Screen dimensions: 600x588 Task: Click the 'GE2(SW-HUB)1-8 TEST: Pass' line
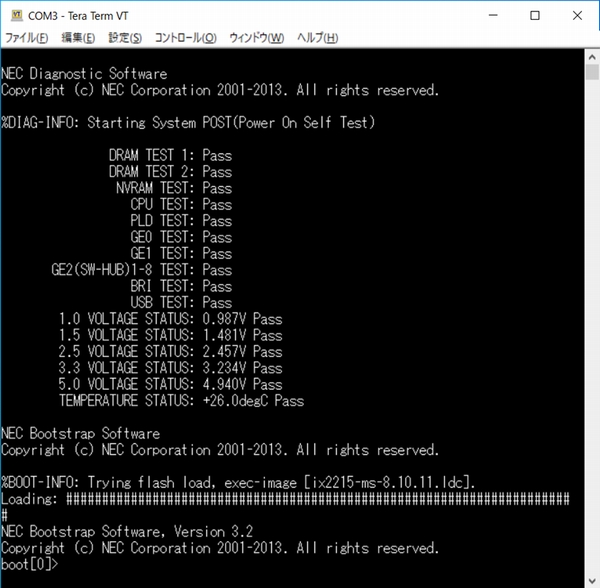142,270
